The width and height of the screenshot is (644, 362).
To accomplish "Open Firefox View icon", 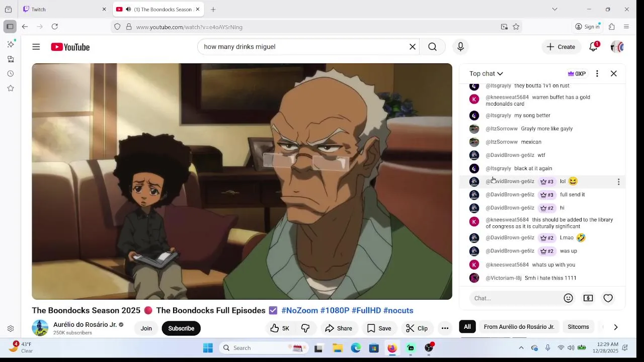I will (8, 9).
